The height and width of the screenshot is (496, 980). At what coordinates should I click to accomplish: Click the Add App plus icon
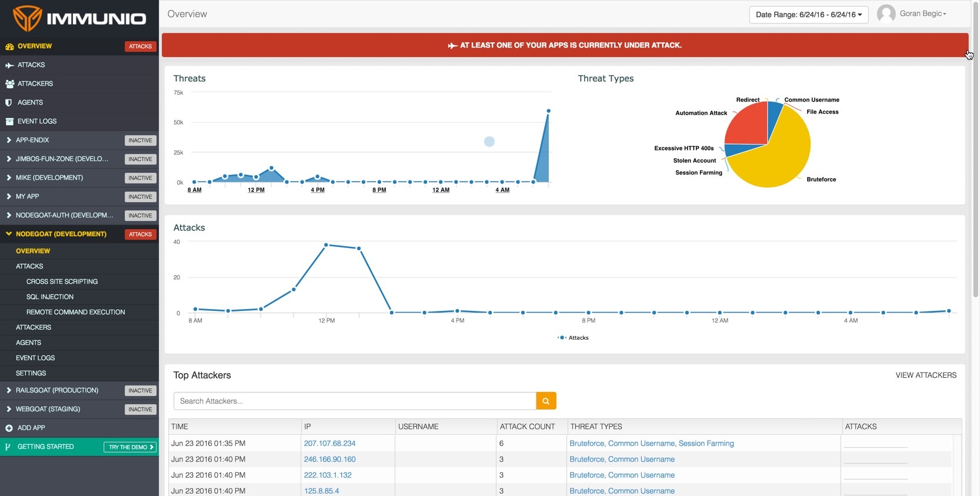[x=9, y=428]
